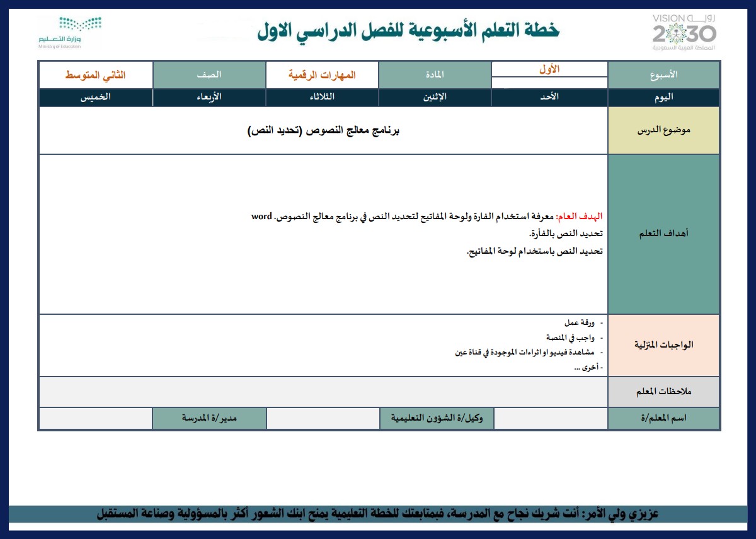Click the empty field below الأول
This screenshot has height=539, width=756.
549,83
